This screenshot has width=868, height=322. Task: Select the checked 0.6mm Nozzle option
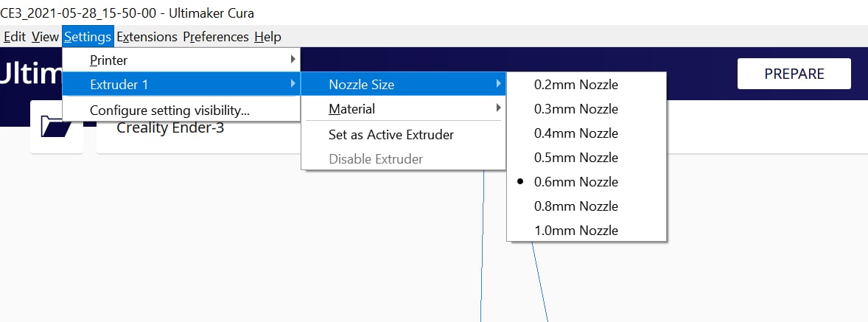(x=587, y=182)
